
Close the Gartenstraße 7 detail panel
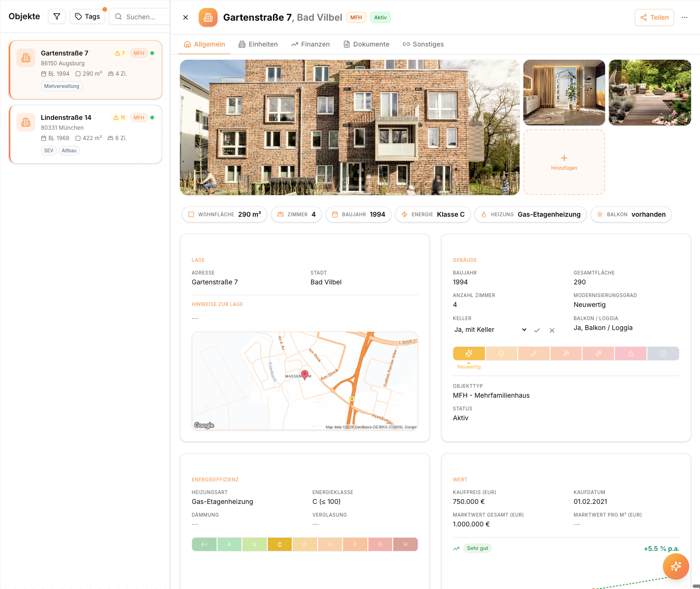186,17
